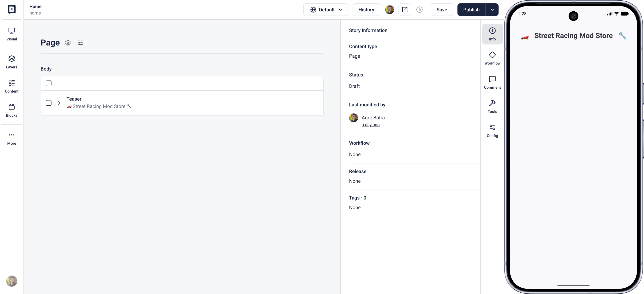Check the Teaser block checkbox

tap(49, 103)
